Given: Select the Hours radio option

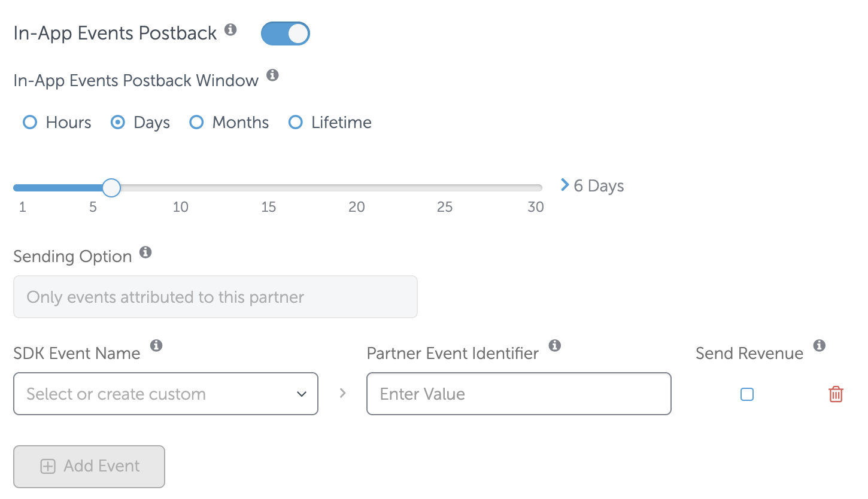Looking at the screenshot, I should [30, 123].
